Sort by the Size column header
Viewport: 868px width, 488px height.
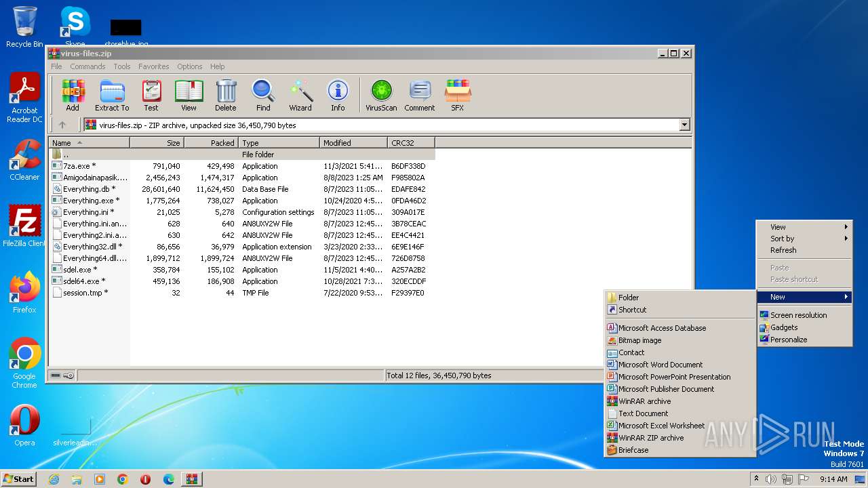click(x=157, y=143)
